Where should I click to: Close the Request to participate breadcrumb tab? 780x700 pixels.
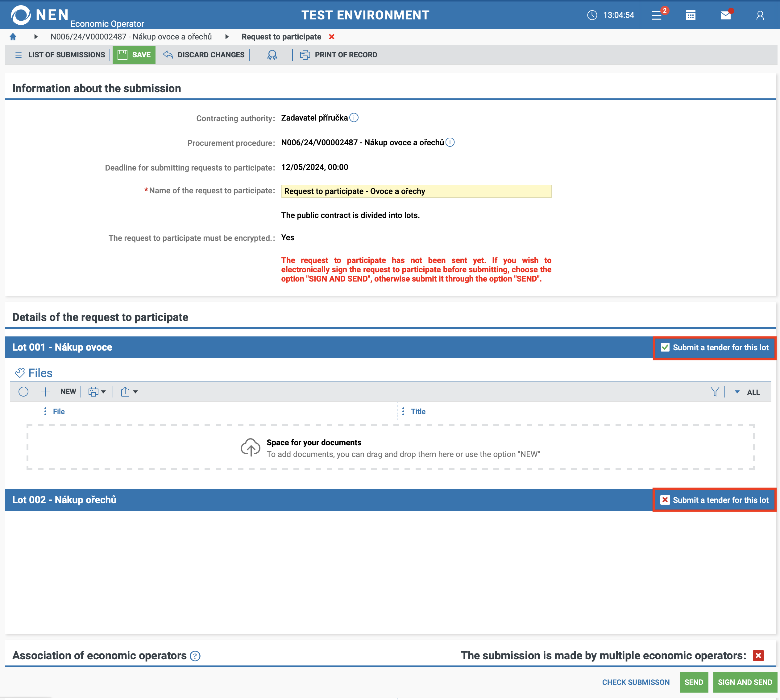(x=332, y=37)
